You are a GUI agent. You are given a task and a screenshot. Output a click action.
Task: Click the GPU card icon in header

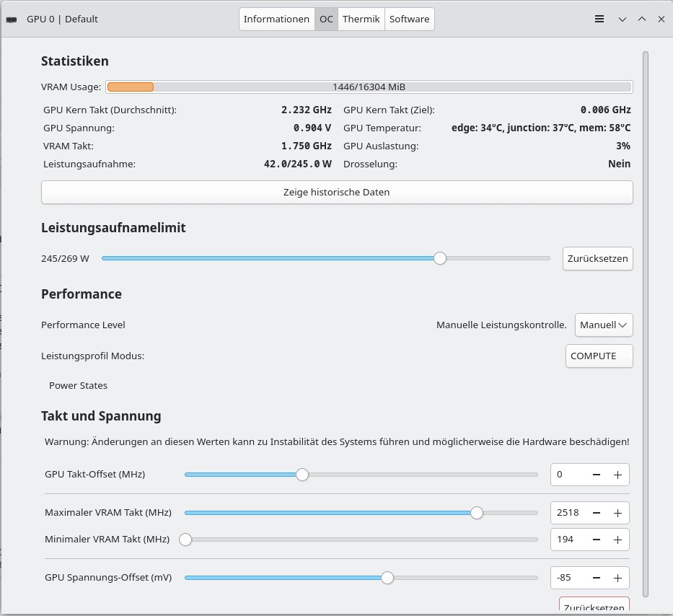[x=12, y=19]
